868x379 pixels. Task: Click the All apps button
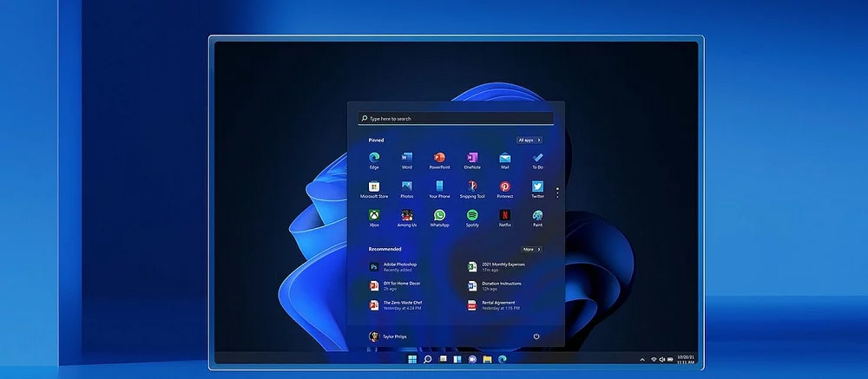(x=529, y=140)
